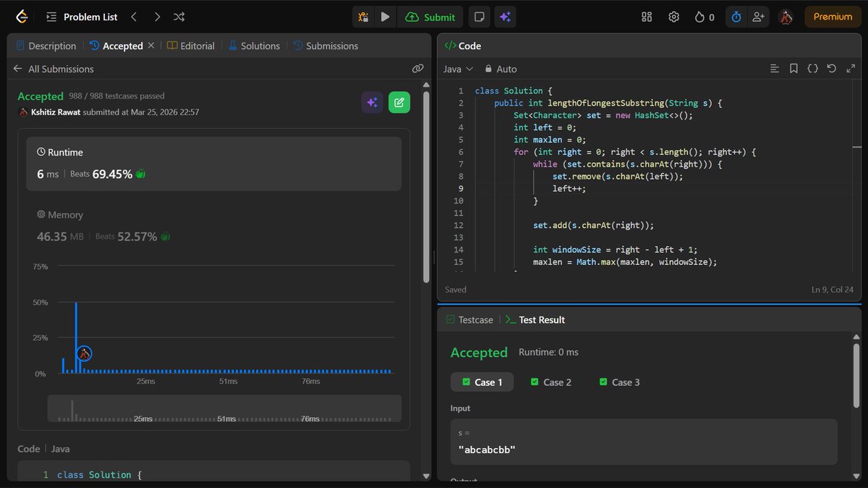Select the Runtime stats card
Screen dimensions: 868x488
[213, 164]
